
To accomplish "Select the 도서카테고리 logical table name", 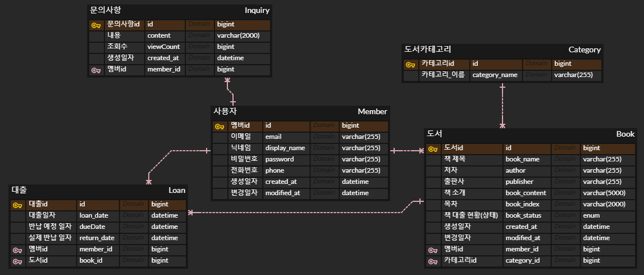I will pyautogui.click(x=427, y=49).
